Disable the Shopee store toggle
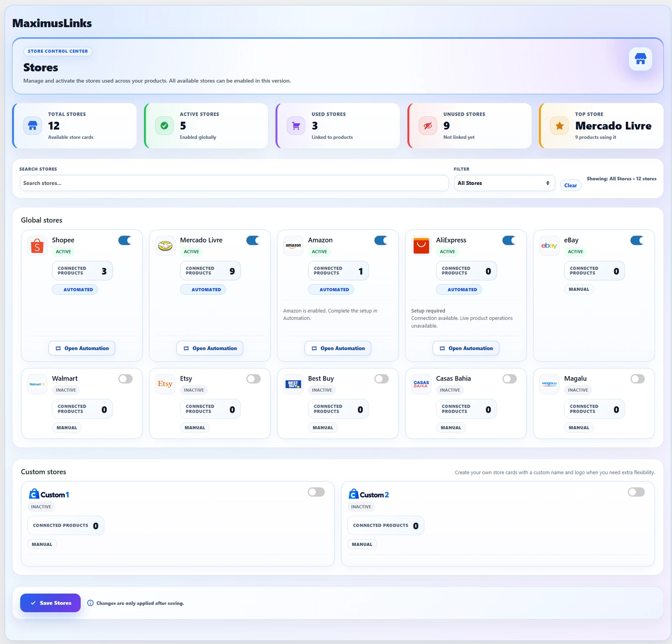Screen dimensions: 672x644 126,240
